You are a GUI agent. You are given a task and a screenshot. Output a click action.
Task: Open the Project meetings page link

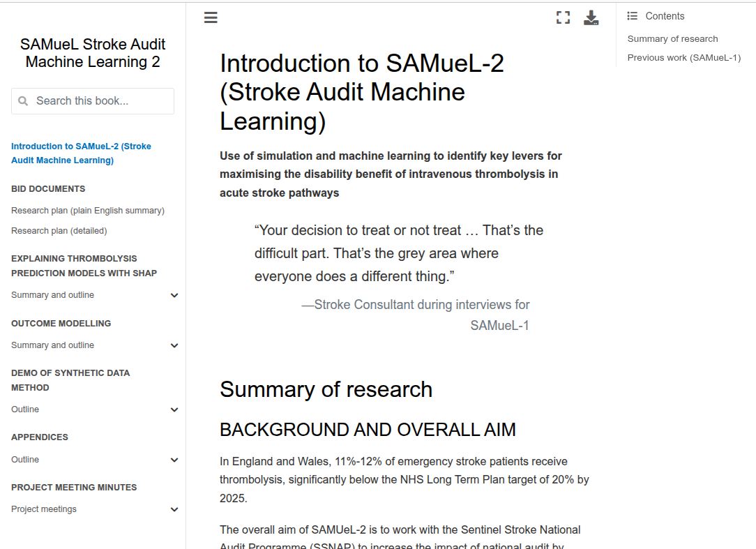pyautogui.click(x=44, y=509)
